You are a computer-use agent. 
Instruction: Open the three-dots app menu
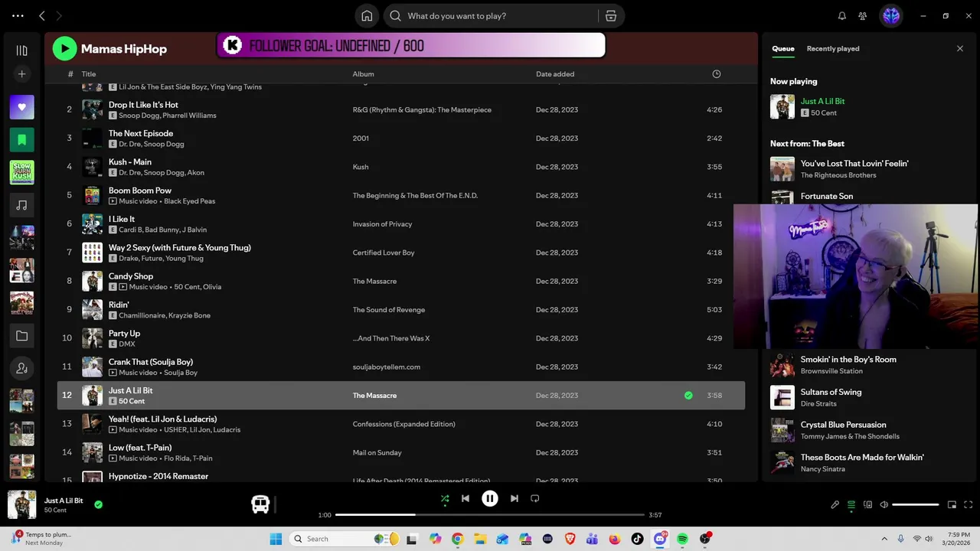point(18,15)
